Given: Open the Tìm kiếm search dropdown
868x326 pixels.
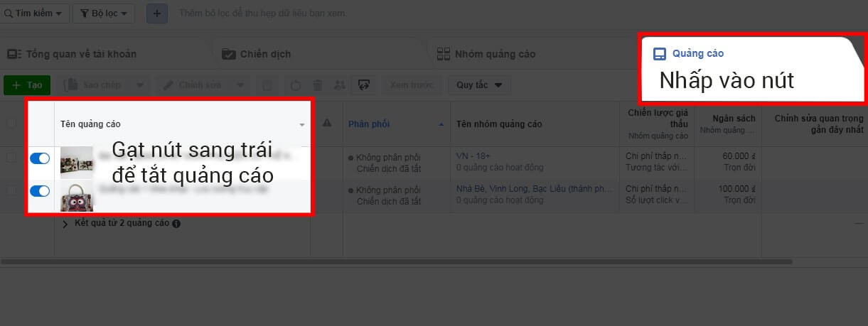Looking at the screenshot, I should tap(34, 13).
